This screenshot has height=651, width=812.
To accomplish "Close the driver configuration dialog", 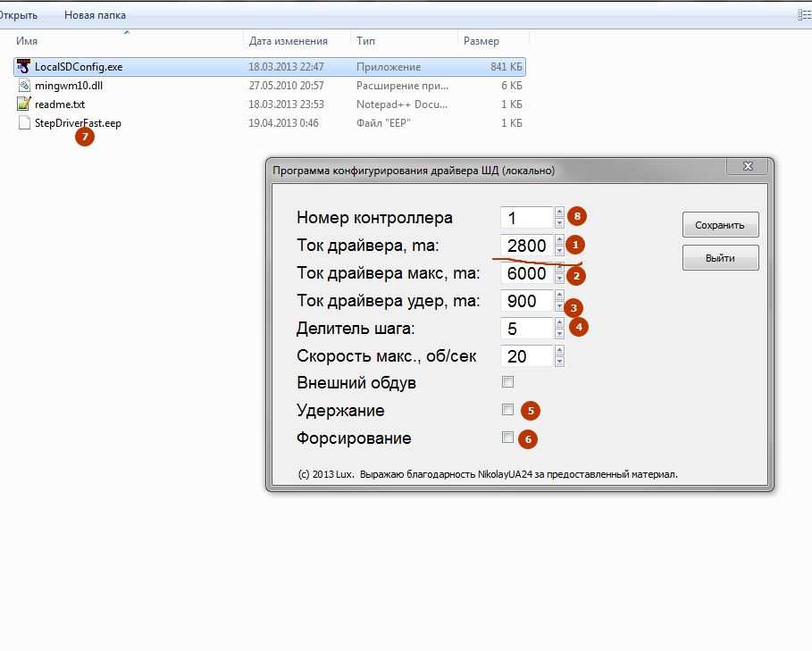I will pos(747,166).
